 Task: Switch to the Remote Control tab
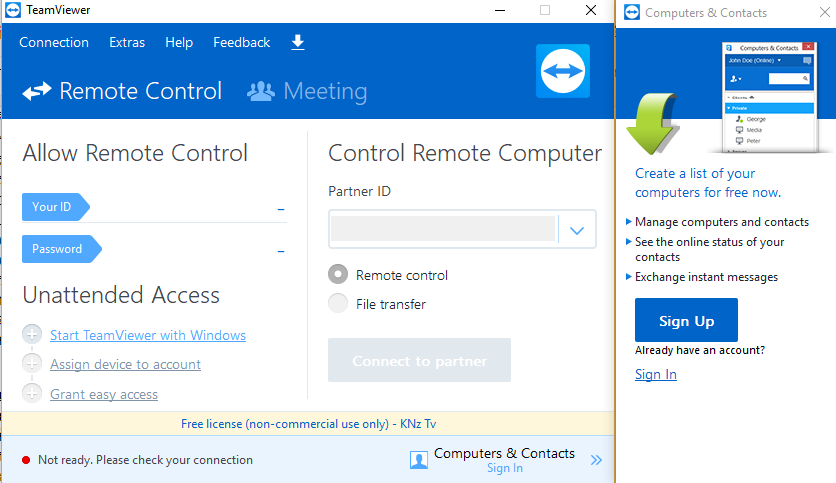[x=122, y=91]
